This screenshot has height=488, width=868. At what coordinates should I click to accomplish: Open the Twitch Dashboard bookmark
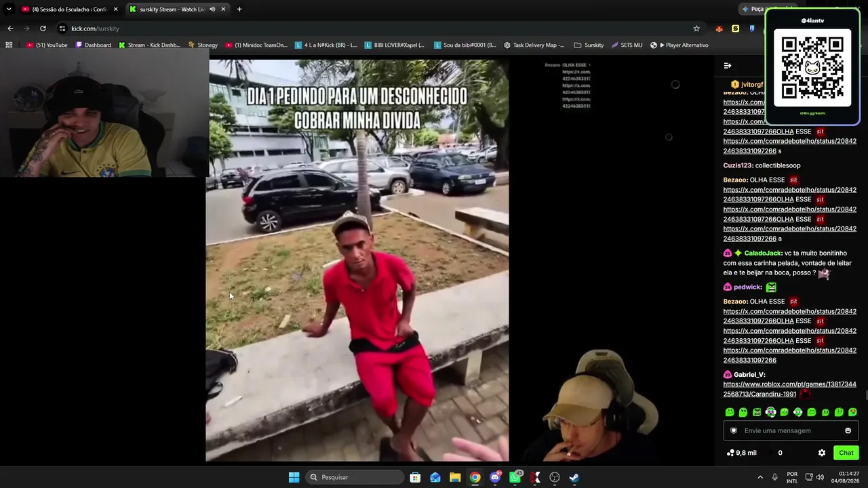(94, 45)
